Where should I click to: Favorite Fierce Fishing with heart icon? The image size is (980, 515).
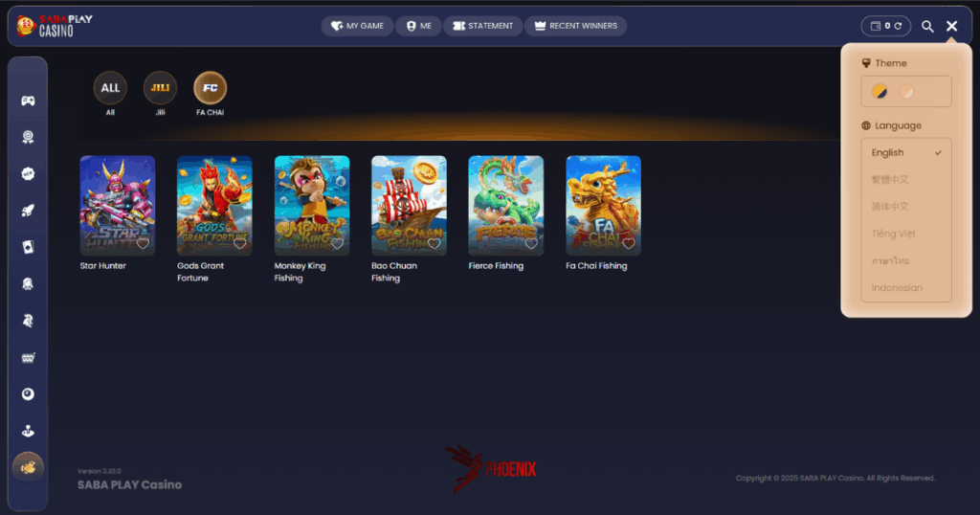[531, 243]
